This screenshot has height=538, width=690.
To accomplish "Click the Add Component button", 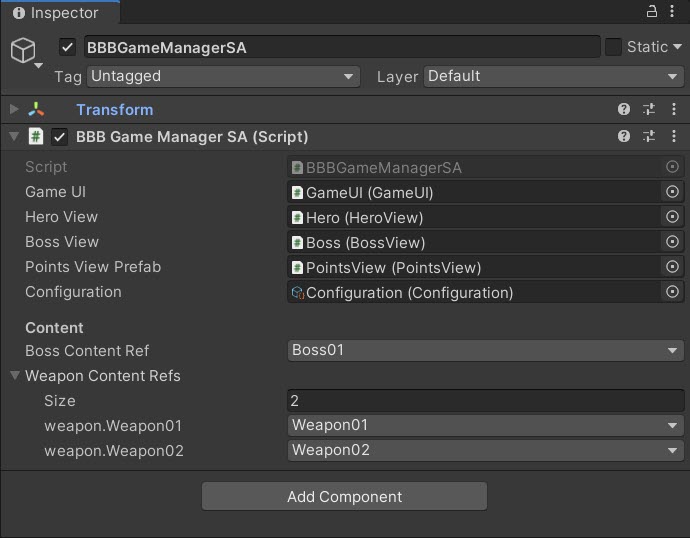I will [344, 497].
